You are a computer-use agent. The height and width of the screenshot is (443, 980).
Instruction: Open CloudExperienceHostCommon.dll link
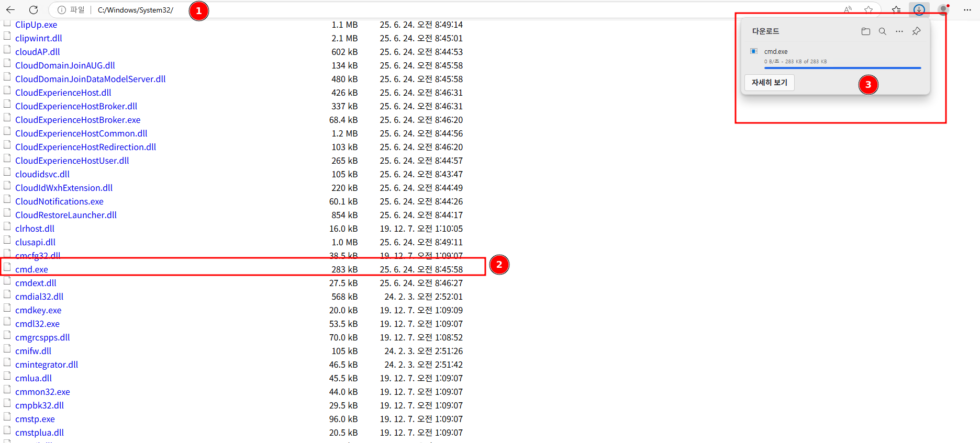point(81,133)
